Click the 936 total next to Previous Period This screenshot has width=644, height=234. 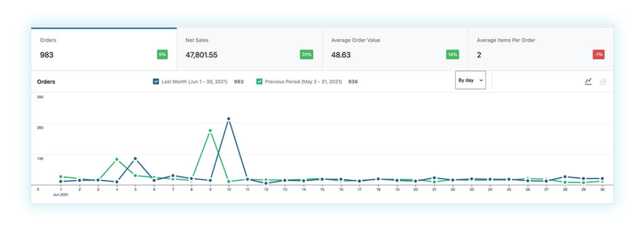tap(353, 82)
